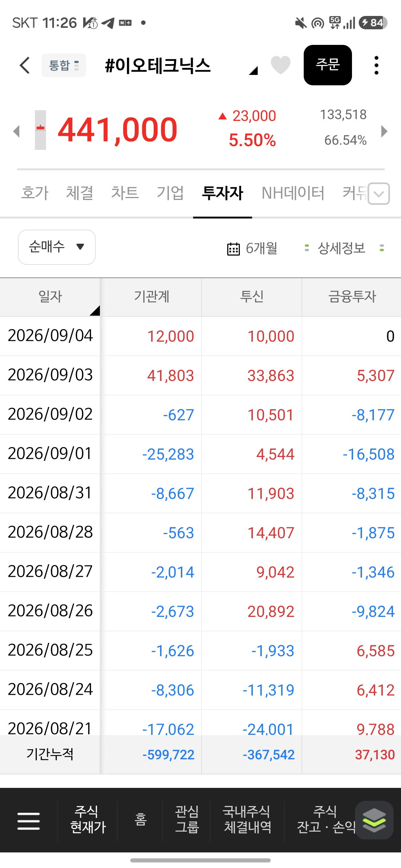The width and height of the screenshot is (401, 868).
Task: Tap the battery indicator in status bar
Action: (x=373, y=23)
